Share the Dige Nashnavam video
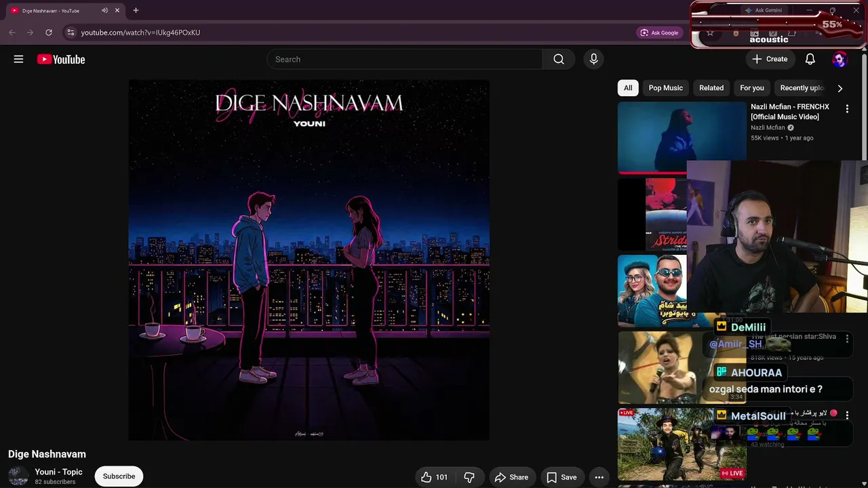Viewport: 868px width, 488px height. [511, 477]
